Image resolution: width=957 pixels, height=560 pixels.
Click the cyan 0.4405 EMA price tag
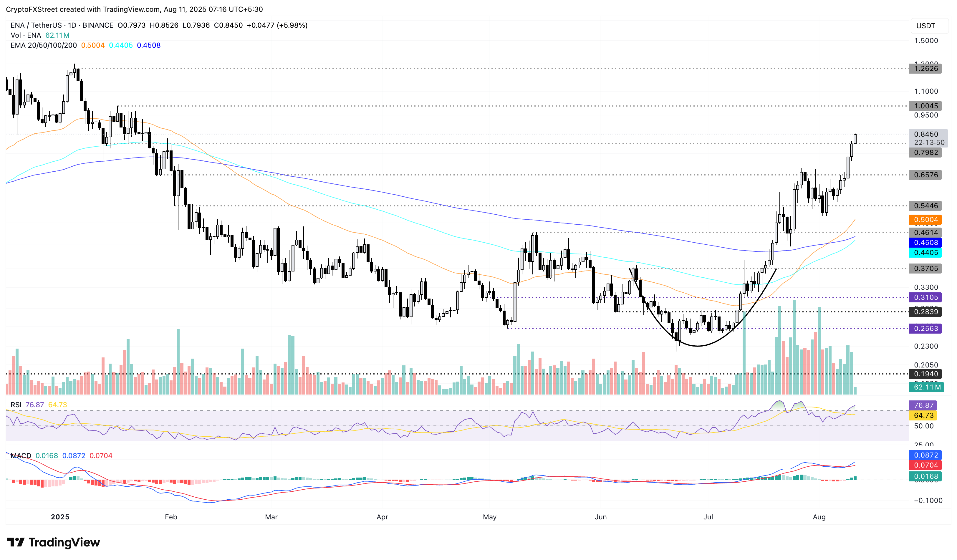[x=925, y=253]
